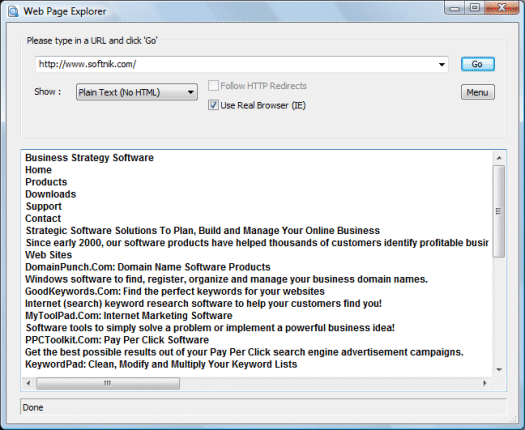Select the 'Downloads' line in results

pyautogui.click(x=51, y=194)
